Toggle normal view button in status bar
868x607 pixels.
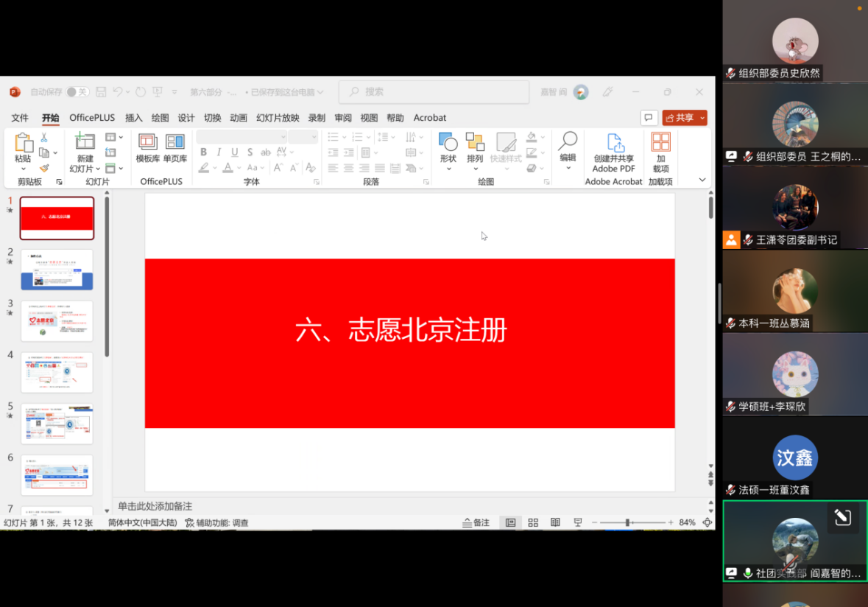pos(510,522)
